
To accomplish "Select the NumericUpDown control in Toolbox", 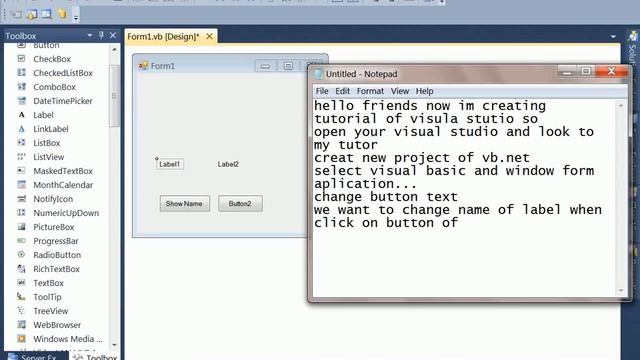I will click(x=66, y=213).
